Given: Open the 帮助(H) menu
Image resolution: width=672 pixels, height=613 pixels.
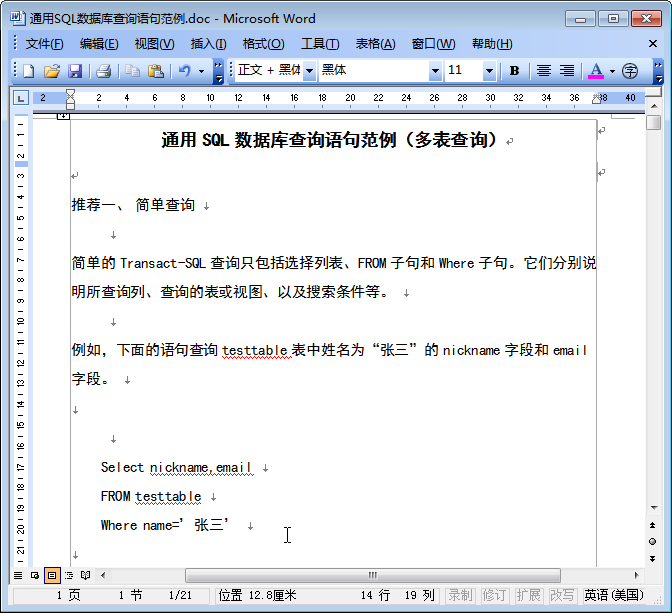Looking at the screenshot, I should pos(492,44).
